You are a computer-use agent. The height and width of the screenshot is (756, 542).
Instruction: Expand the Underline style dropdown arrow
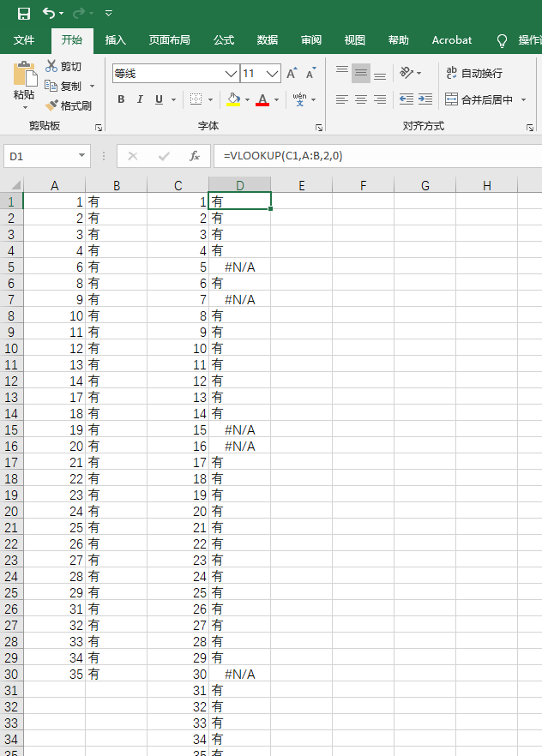coord(173,99)
